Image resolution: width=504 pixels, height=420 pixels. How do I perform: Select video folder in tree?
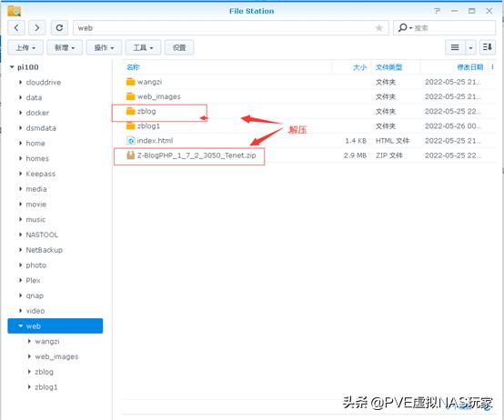click(35, 311)
